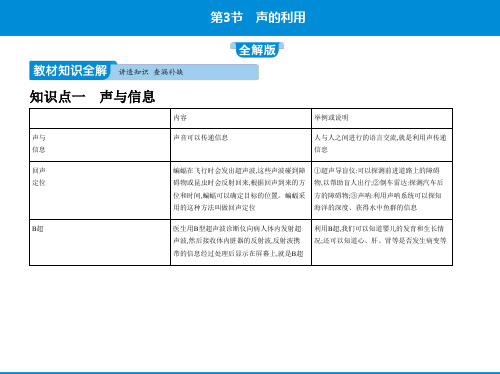Viewport: 500px width, 374px height.
Task: Click the subtitle text beside 教材知识全解
Action: pyautogui.click(x=151, y=72)
